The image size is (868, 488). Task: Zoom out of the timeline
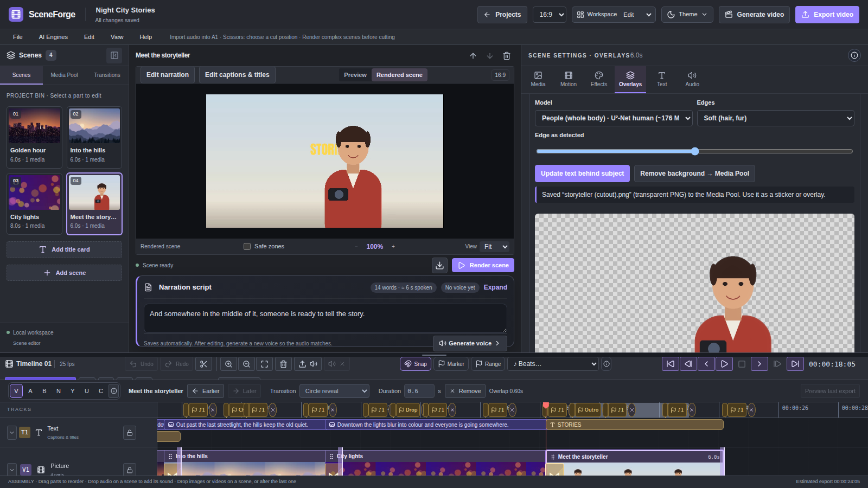[247, 364]
